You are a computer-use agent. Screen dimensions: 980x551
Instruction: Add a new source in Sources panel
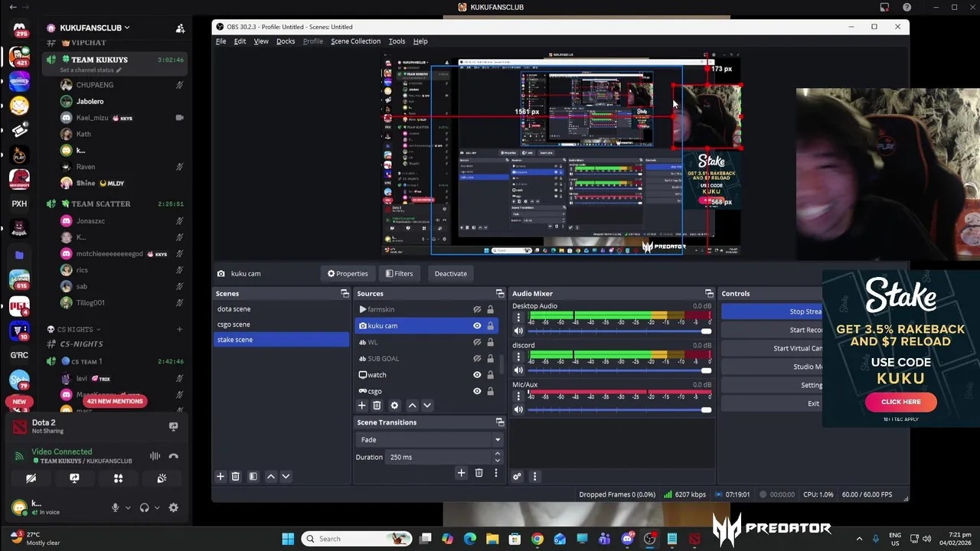tap(362, 406)
